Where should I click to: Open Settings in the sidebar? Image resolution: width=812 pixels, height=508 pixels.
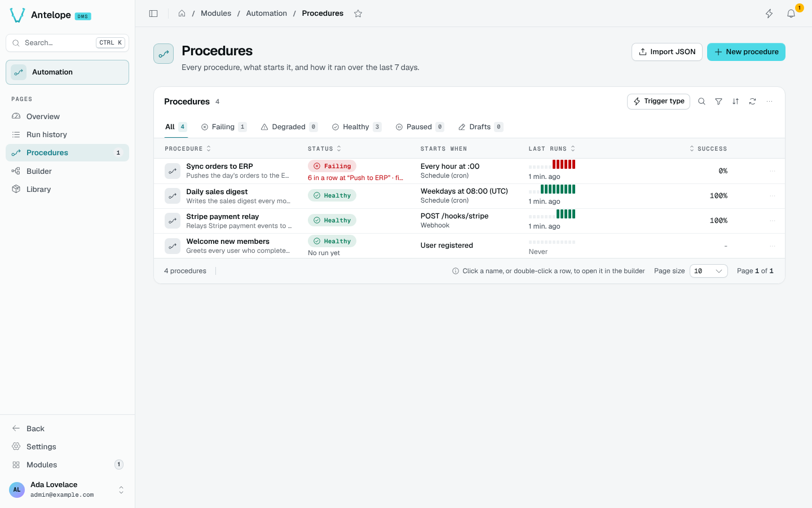67,446
